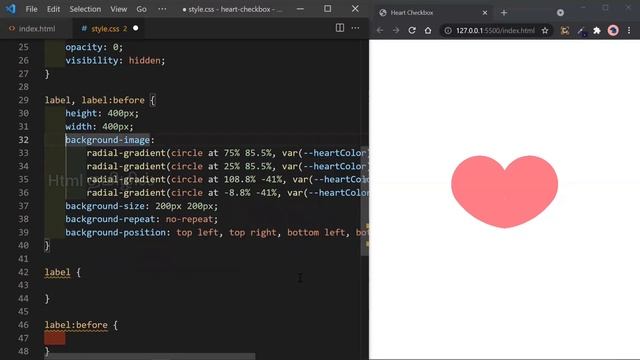Click the horizontal scrollbar of the editor
640x360 pixels.
tap(149, 356)
